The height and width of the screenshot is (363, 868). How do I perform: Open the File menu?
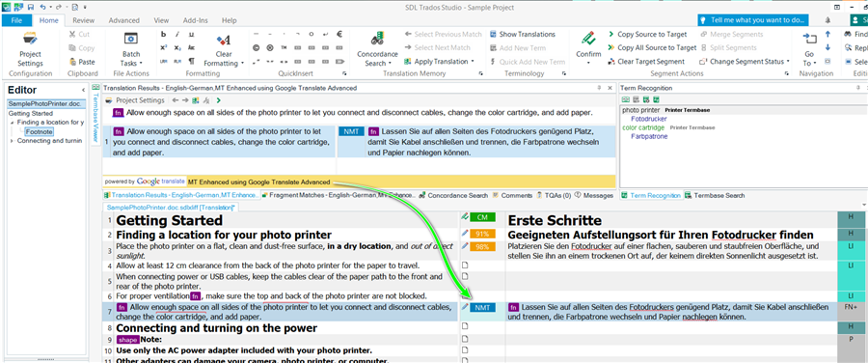click(x=16, y=20)
